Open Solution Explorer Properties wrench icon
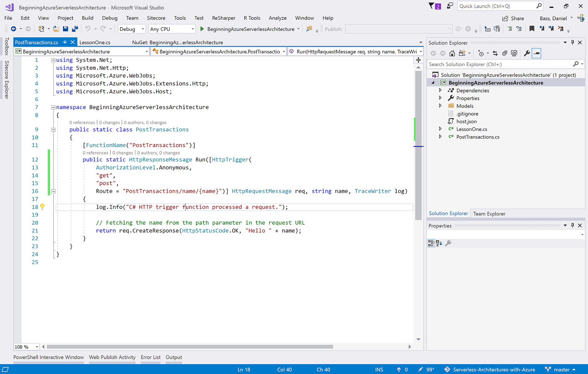The width and height of the screenshot is (588, 374). pos(527,53)
